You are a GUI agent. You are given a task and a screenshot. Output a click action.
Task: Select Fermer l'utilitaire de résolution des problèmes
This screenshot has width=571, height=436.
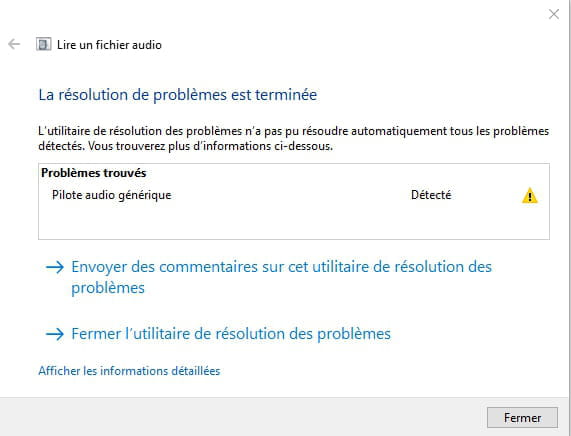[231, 334]
